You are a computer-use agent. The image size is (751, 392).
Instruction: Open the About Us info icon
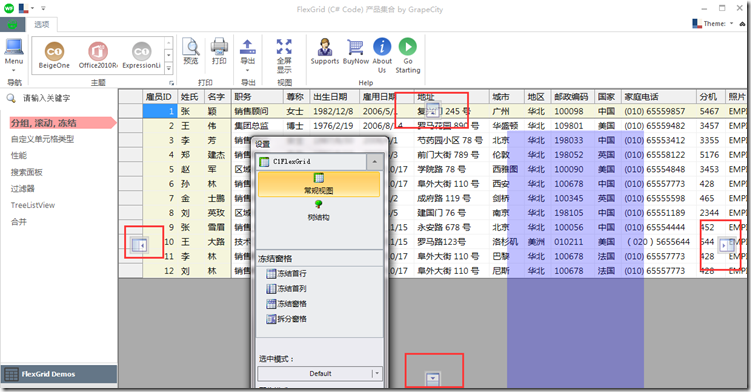pyautogui.click(x=382, y=55)
